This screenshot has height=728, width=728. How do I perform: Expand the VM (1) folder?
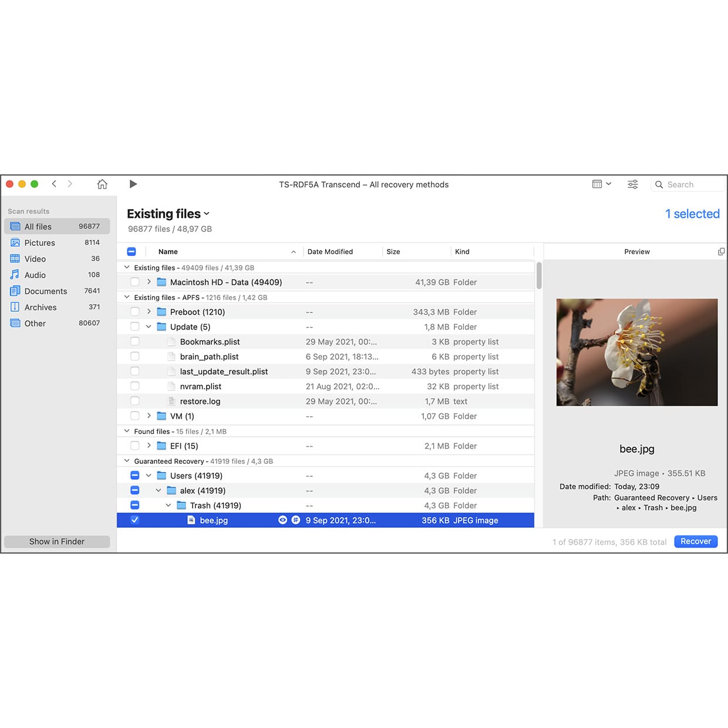(149, 416)
